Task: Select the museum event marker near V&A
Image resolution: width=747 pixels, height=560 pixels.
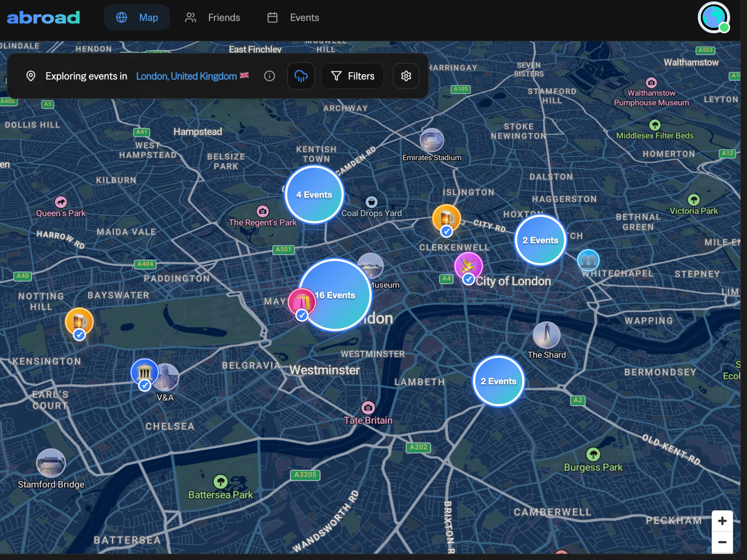Action: [144, 372]
